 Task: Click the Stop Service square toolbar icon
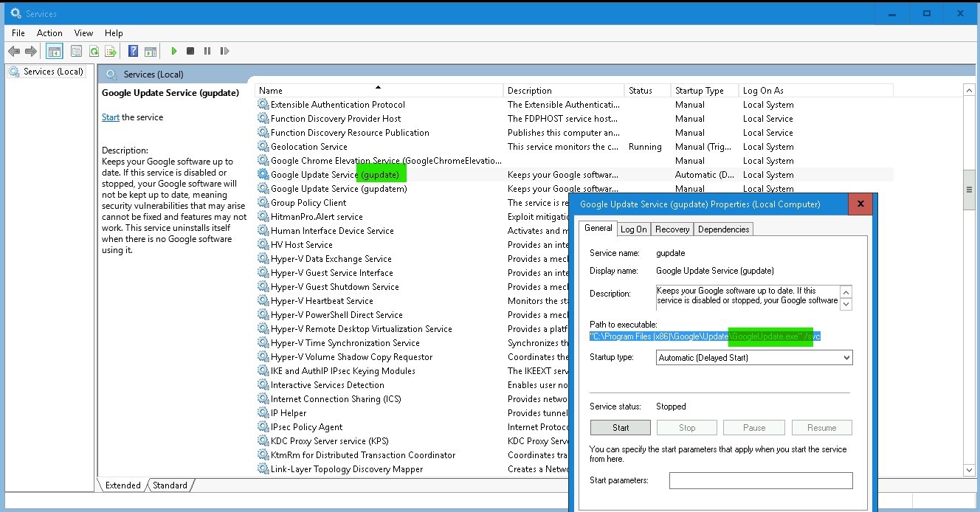(190, 51)
